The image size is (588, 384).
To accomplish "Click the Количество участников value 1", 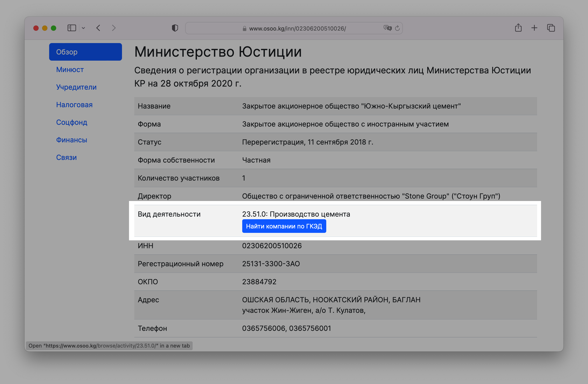I will coord(244,178).
